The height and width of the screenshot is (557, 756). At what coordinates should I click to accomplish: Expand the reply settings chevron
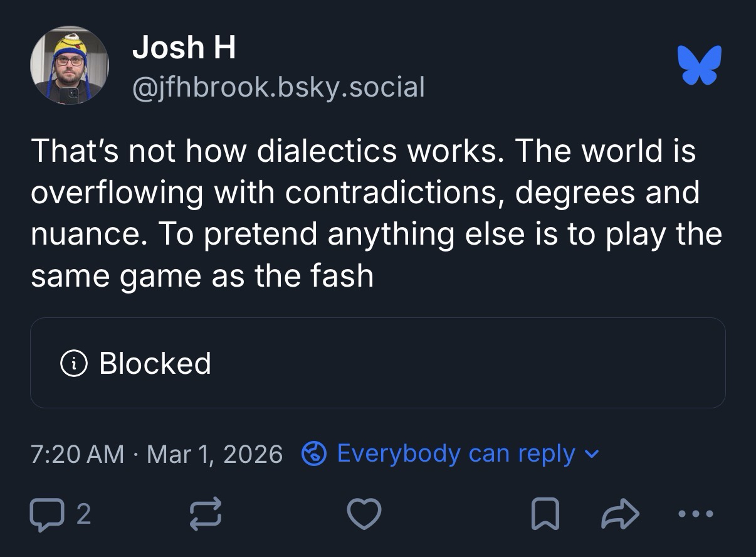pyautogui.click(x=593, y=454)
